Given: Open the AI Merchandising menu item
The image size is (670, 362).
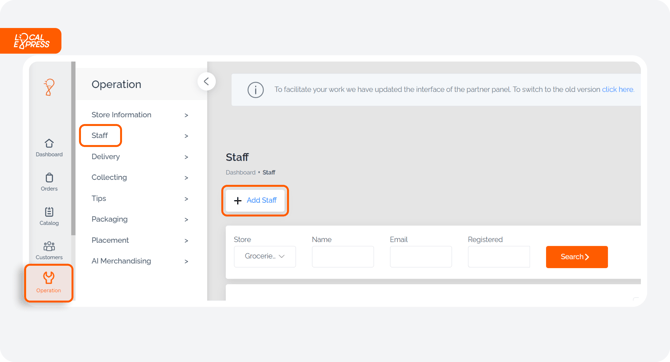Looking at the screenshot, I should pyautogui.click(x=121, y=261).
